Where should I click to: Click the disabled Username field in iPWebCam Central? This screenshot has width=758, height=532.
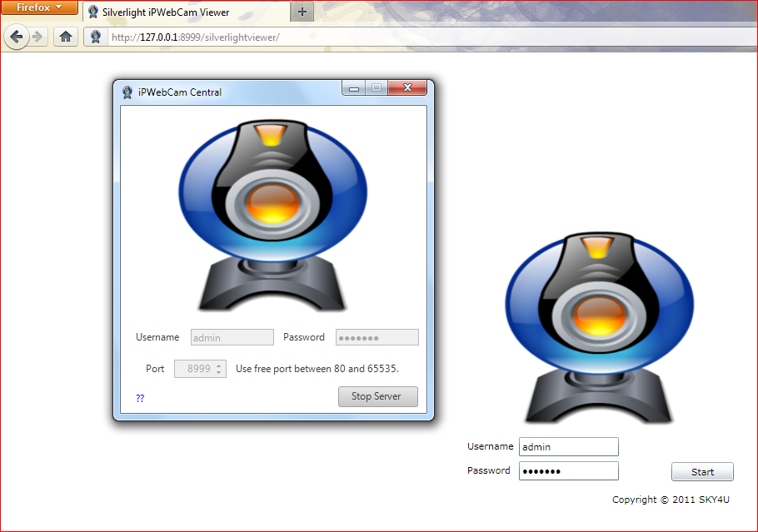(232, 337)
